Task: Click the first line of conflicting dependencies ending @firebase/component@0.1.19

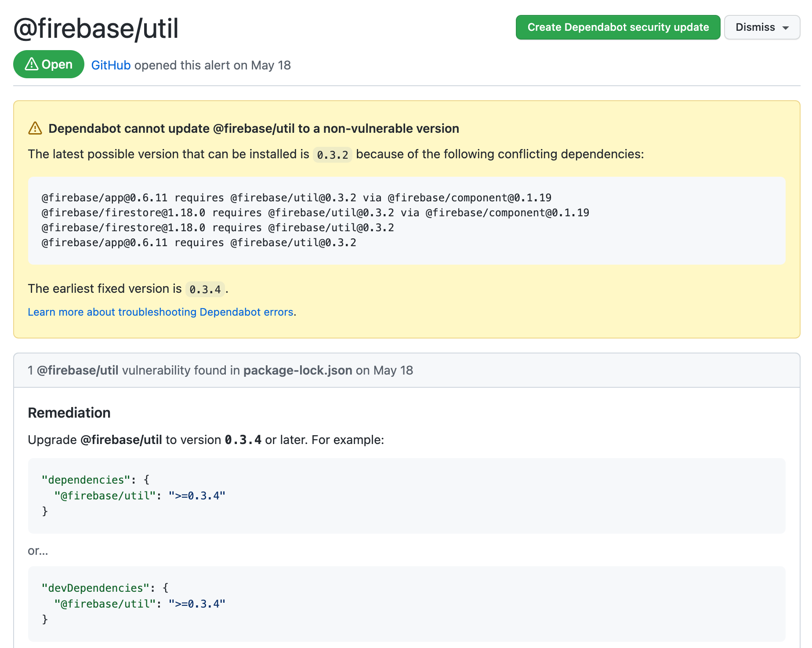Action: tap(297, 198)
